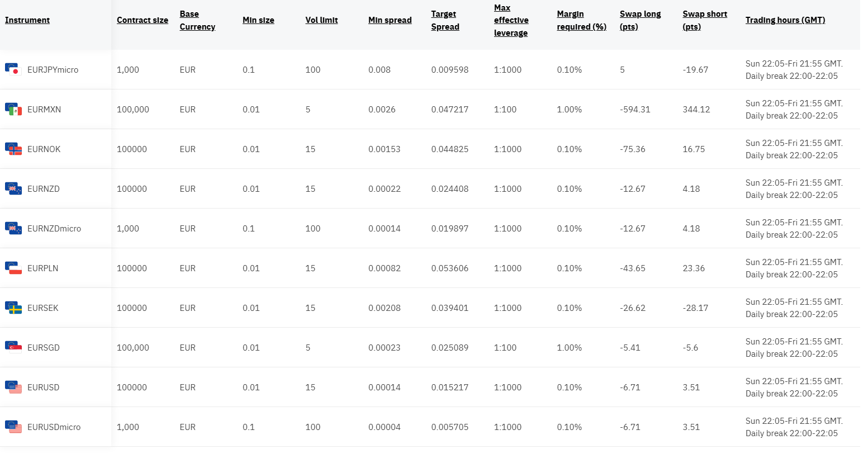
Task: Click the Margin required (%) header
Action: click(x=581, y=20)
